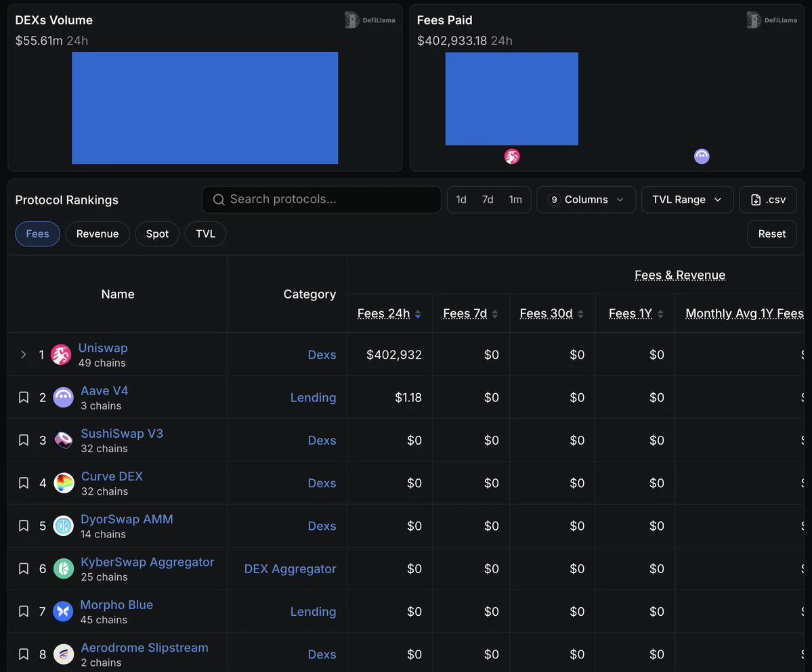Click the Fees 30d sort arrows icon

point(580,314)
